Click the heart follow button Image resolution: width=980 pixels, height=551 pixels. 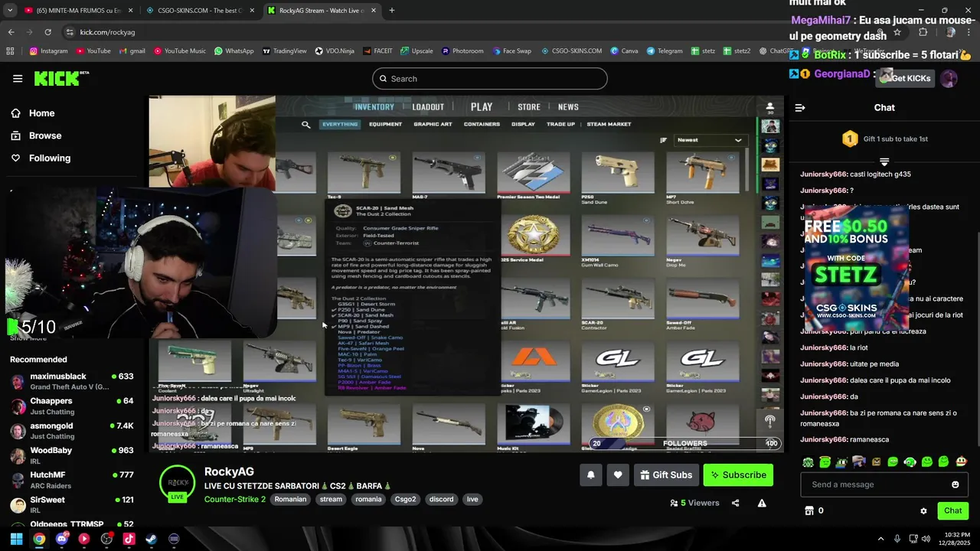(x=618, y=474)
